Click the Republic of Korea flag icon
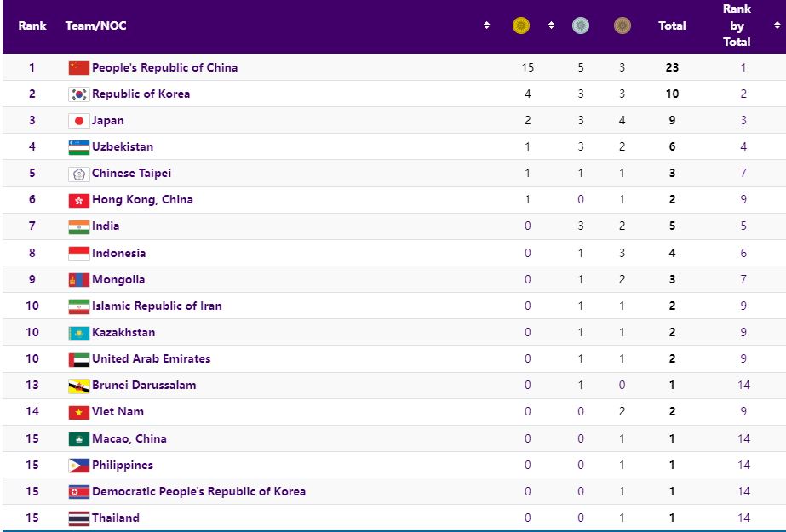Screen dimensions: 786x532 [78, 94]
